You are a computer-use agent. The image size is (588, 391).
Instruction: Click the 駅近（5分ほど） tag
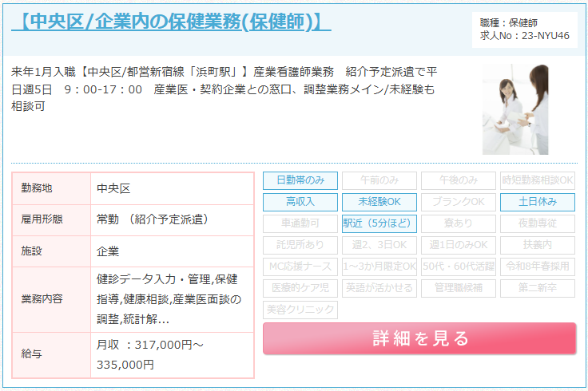pos(379,223)
